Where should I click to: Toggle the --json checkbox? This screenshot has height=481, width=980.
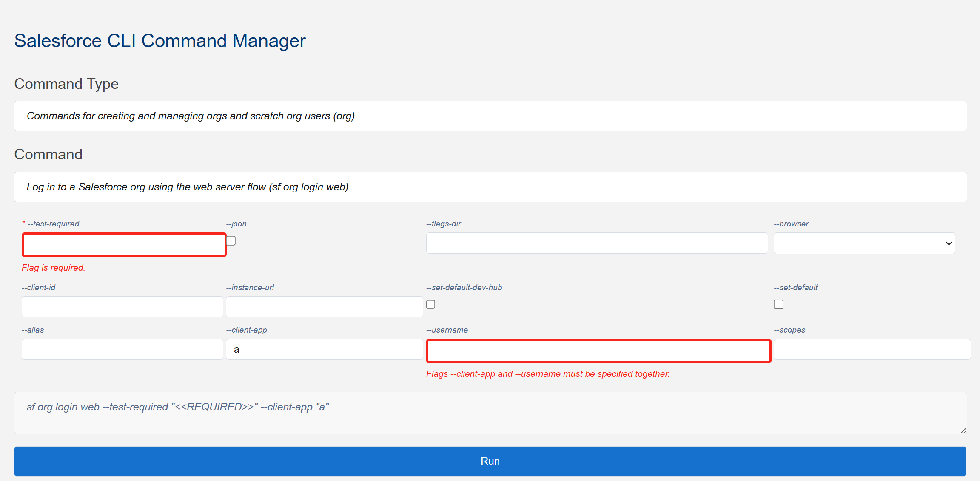click(x=231, y=241)
